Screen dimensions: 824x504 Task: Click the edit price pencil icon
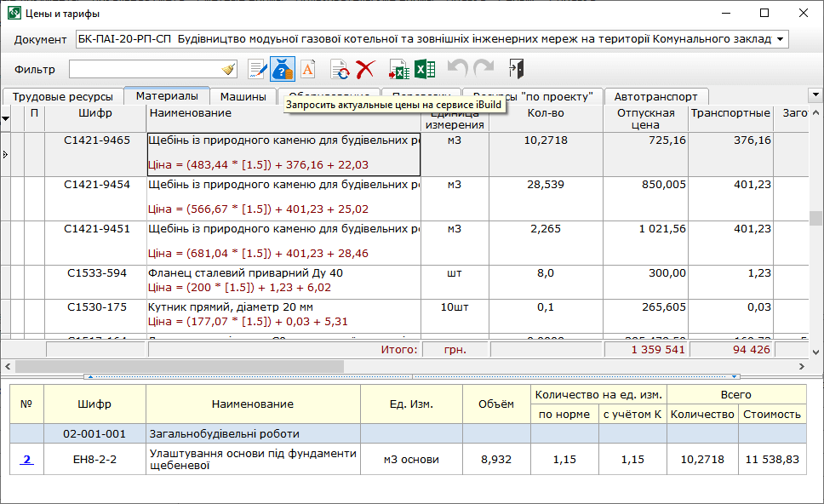coord(257,69)
